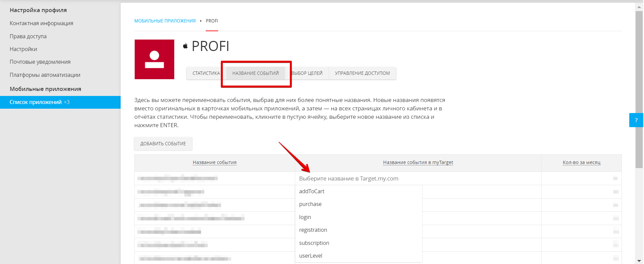Choose subscription from the dropdown list
This screenshot has height=264, width=644.
tap(359, 243)
